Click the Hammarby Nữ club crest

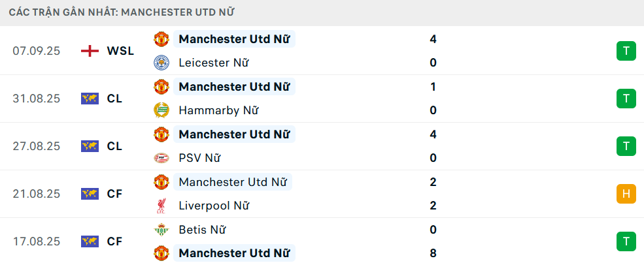tap(161, 110)
